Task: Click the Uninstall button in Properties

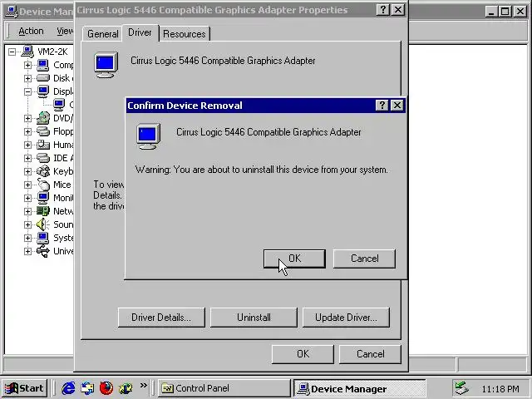Action: [x=254, y=318]
